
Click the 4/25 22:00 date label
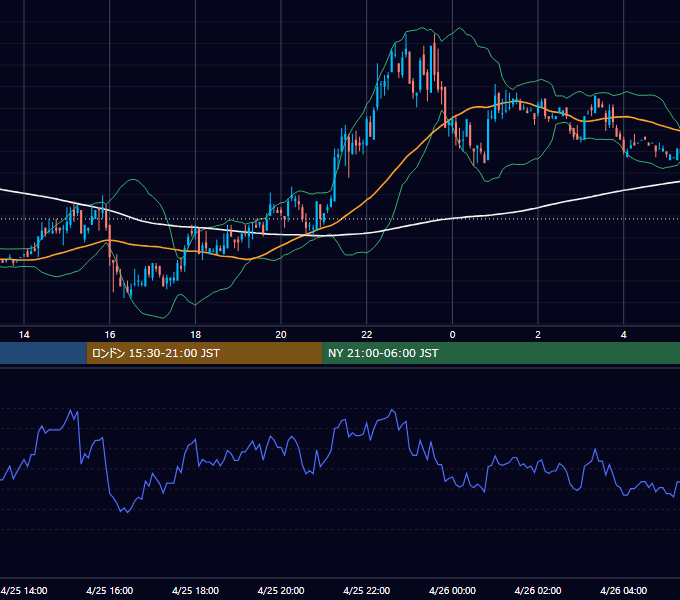click(x=367, y=590)
